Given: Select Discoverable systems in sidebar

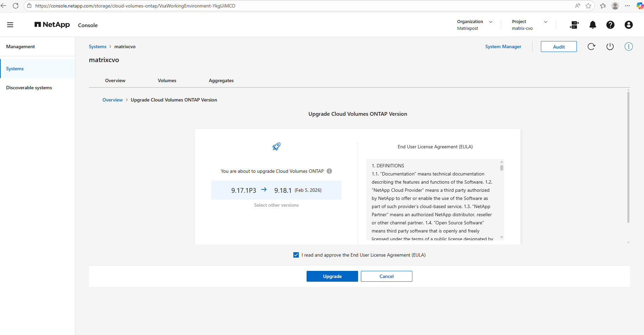Looking at the screenshot, I should tap(29, 88).
